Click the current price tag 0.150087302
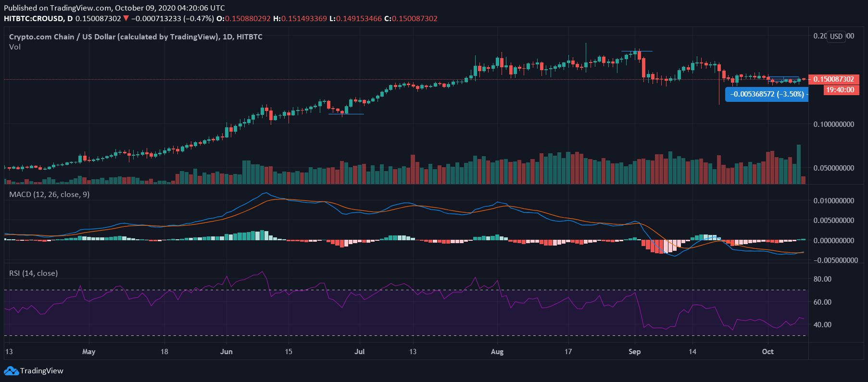 [833, 79]
